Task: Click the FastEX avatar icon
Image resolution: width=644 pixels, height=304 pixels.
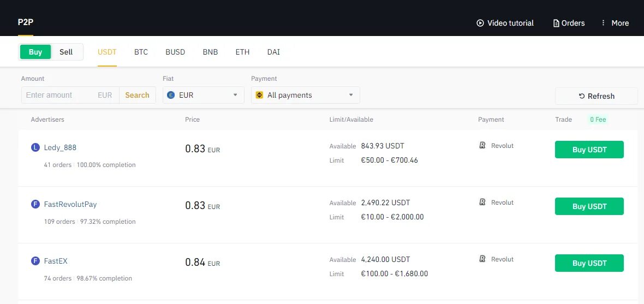Action: (35, 260)
